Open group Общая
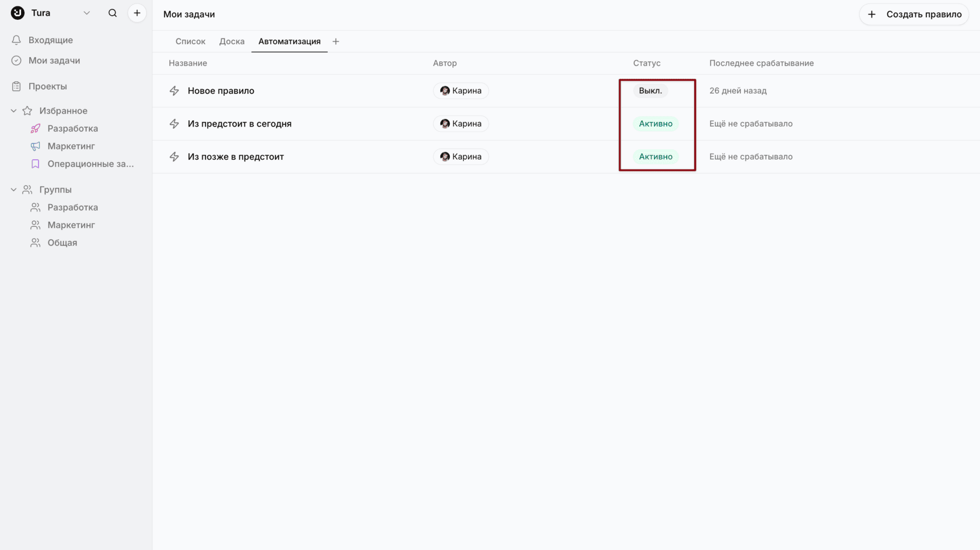 coord(62,243)
